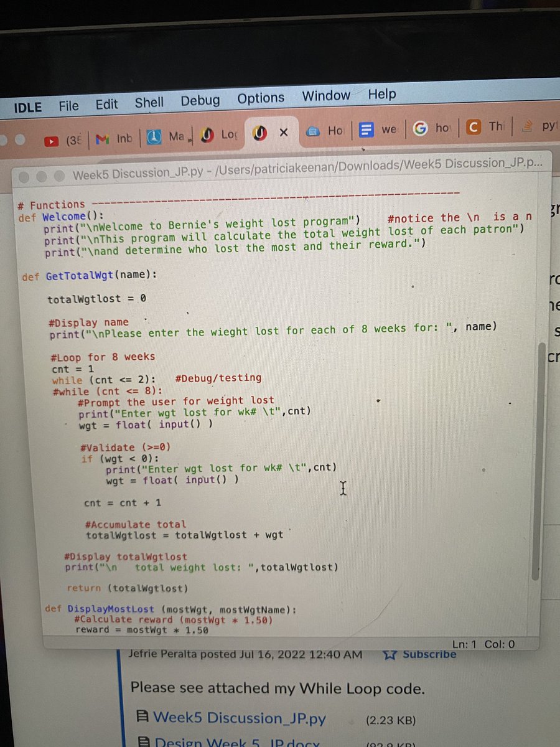
Task: Click the 'cnt = cnt + 1' line
Action: 123,502
